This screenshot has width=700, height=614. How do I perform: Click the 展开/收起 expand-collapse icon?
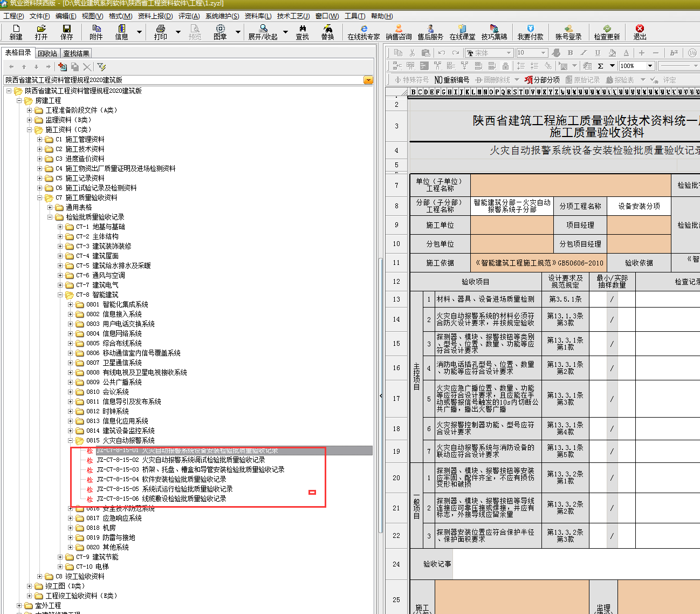pyautogui.click(x=263, y=32)
